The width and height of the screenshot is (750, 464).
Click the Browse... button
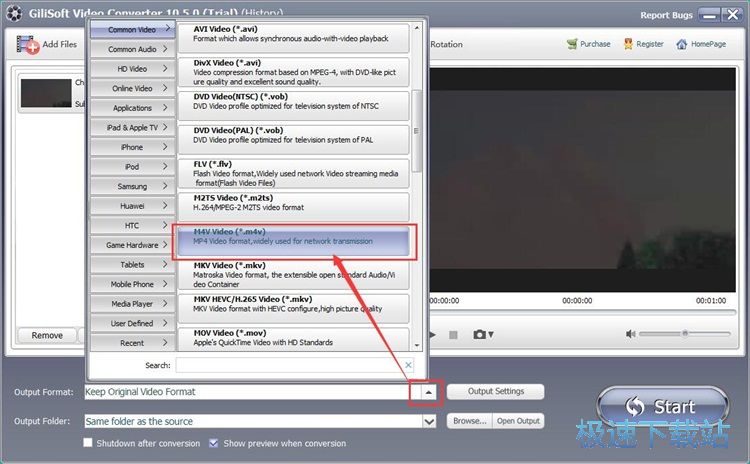click(469, 421)
